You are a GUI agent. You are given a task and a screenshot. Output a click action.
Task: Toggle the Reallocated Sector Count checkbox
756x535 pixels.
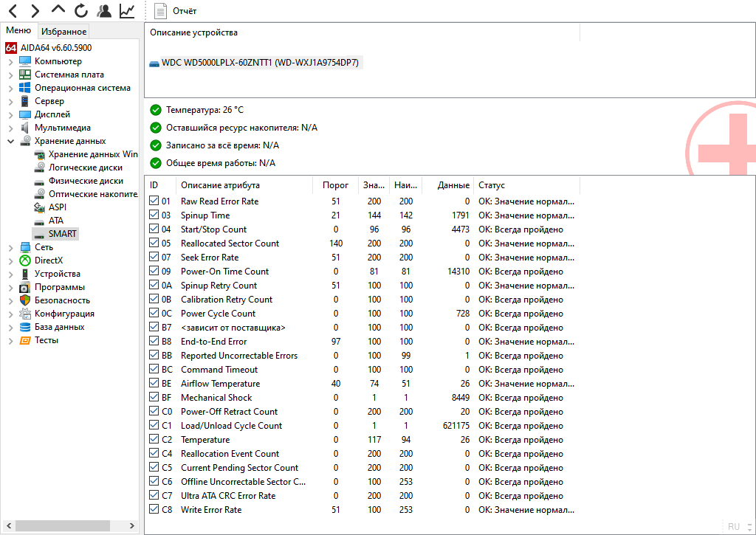(x=154, y=243)
